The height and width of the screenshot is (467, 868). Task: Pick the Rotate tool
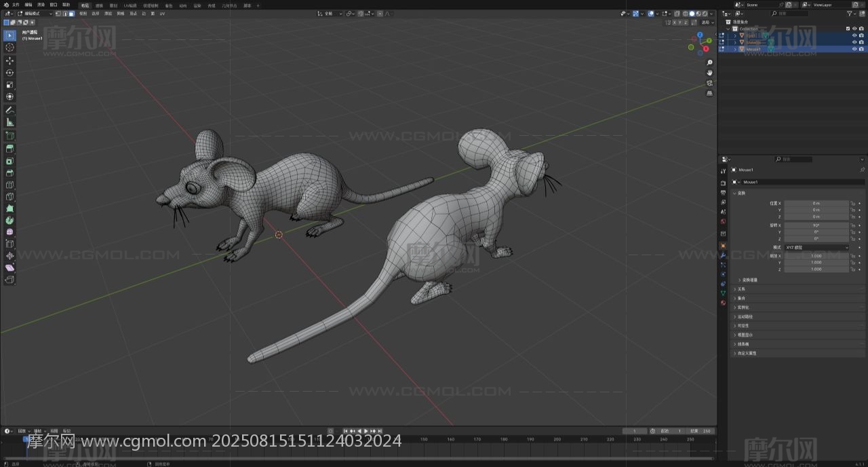point(9,73)
